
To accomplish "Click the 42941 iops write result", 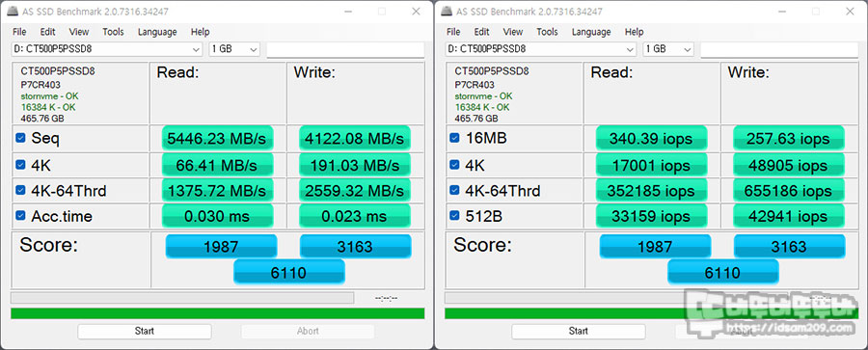I will point(789,216).
